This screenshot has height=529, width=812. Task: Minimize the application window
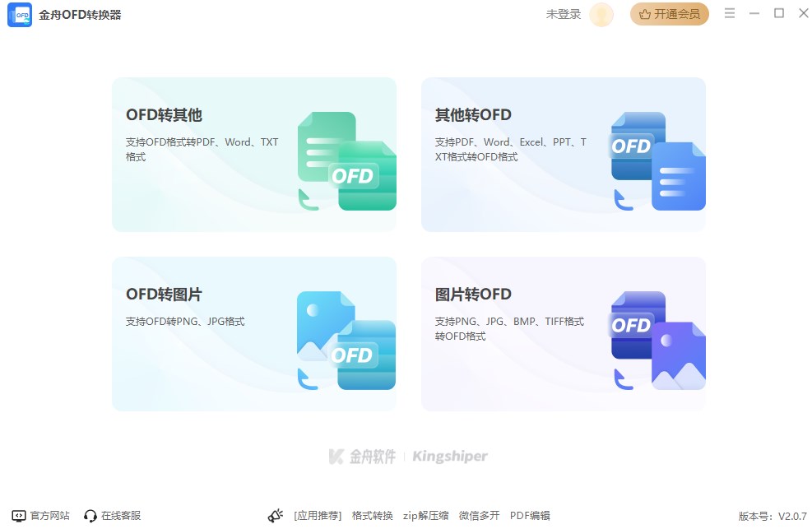(x=754, y=13)
